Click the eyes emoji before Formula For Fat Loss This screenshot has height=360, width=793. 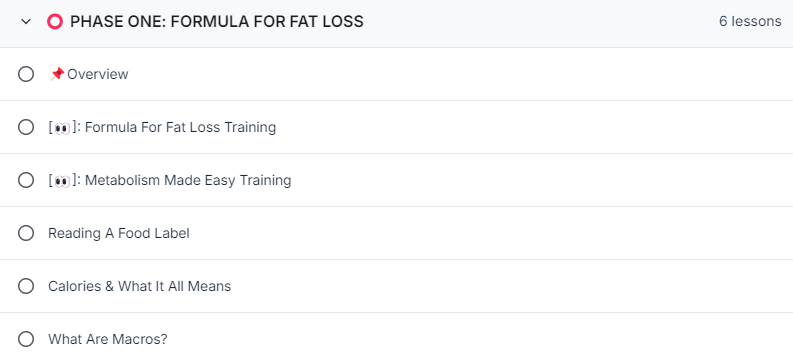tap(62, 128)
